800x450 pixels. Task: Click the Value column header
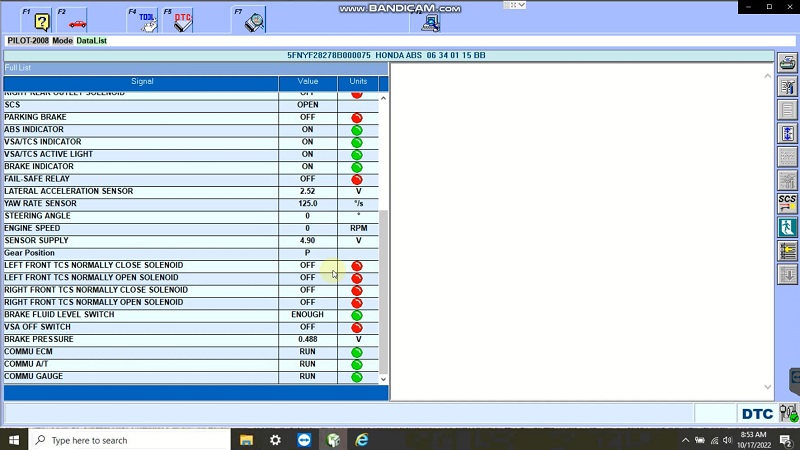coord(308,82)
